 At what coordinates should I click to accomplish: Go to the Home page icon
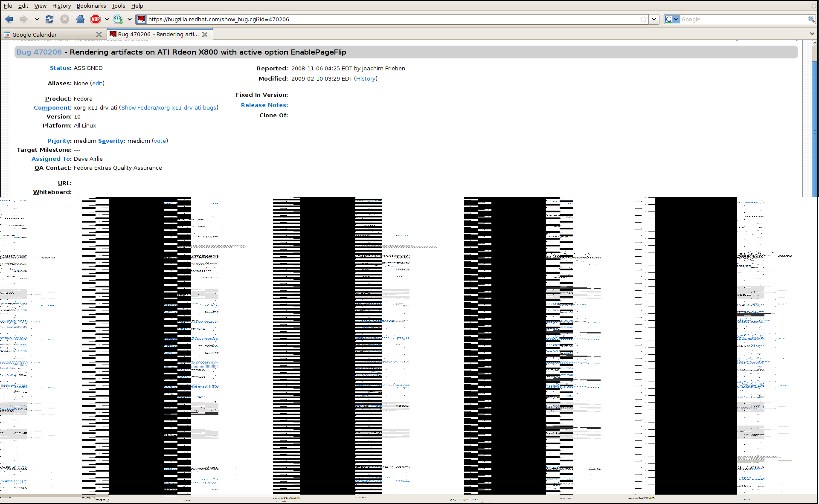(80, 19)
